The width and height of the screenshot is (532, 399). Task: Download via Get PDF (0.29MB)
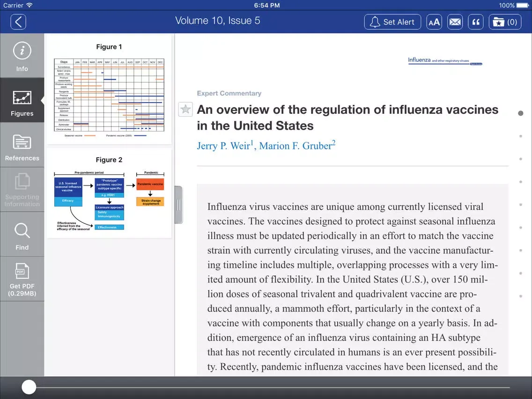(22, 279)
